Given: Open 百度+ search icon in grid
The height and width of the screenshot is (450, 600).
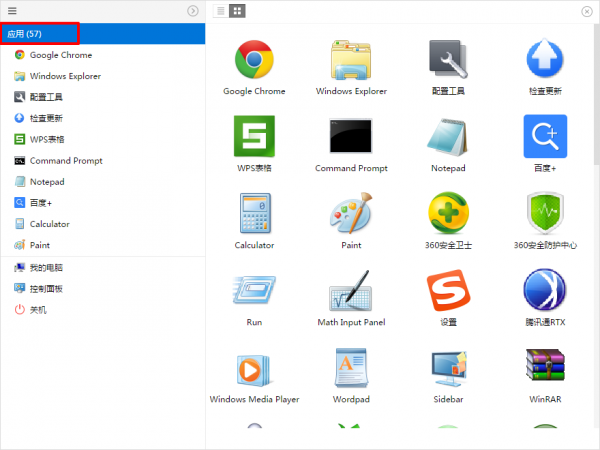Looking at the screenshot, I should 545,136.
